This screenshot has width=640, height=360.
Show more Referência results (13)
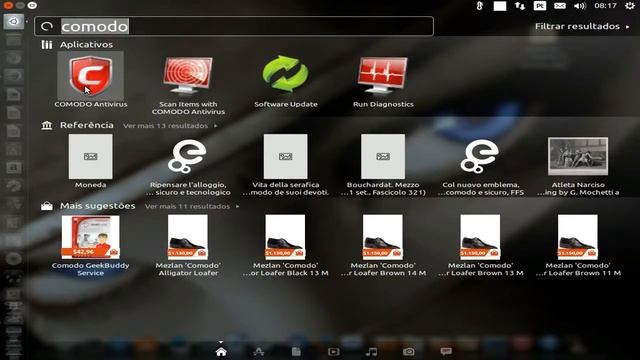point(170,126)
